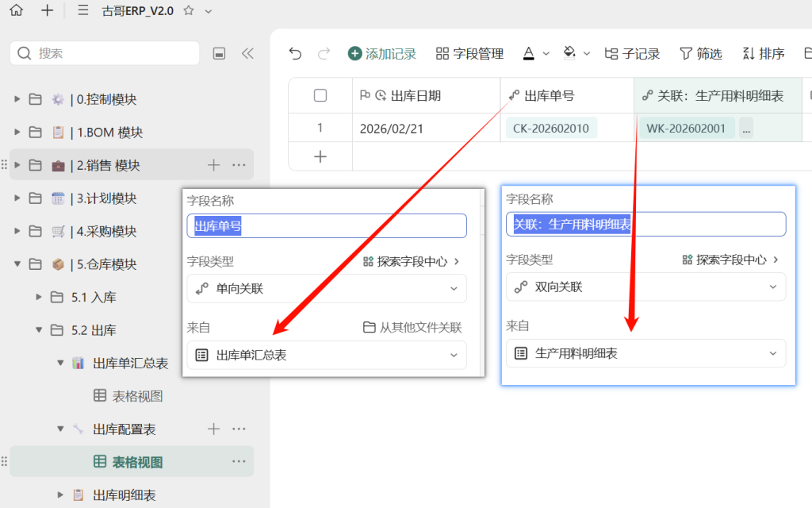Click 子记录 toolbar item
812x508 pixels.
(x=632, y=53)
